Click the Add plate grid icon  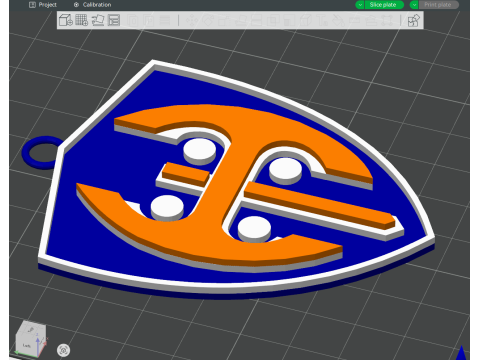[81, 20]
